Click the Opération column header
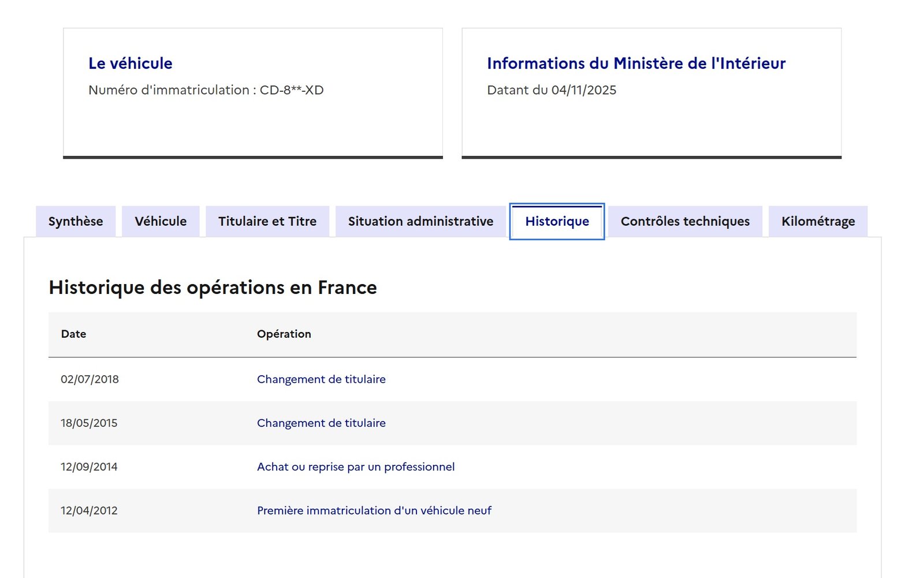924x578 pixels. 284,334
